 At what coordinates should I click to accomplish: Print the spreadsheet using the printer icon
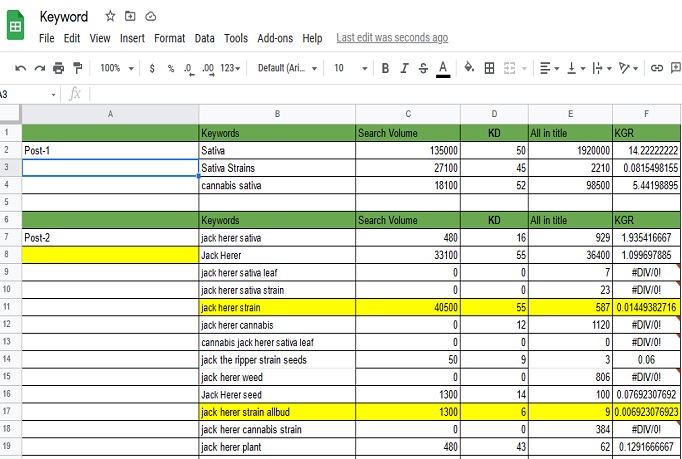pos(58,68)
